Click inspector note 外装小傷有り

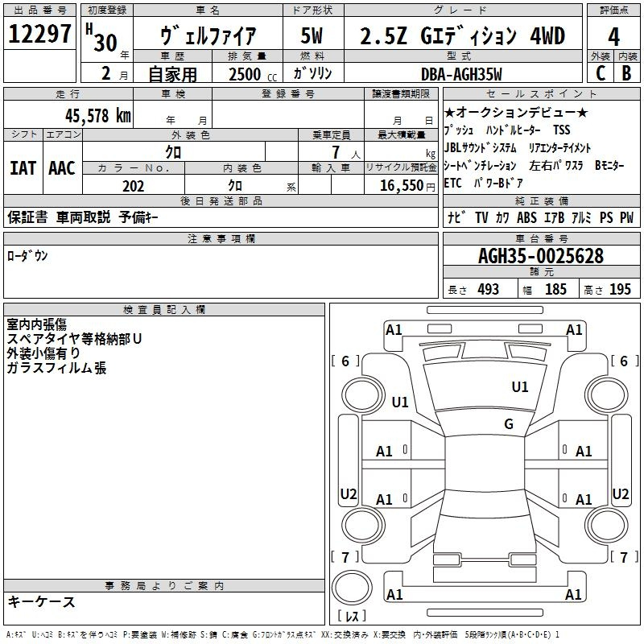click(x=43, y=353)
